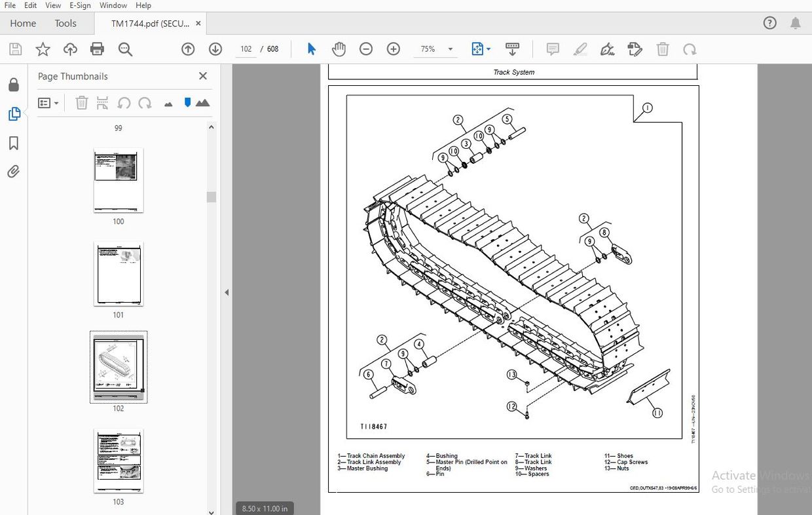812x515 pixels.
Task: Open the View menu
Action: point(53,5)
